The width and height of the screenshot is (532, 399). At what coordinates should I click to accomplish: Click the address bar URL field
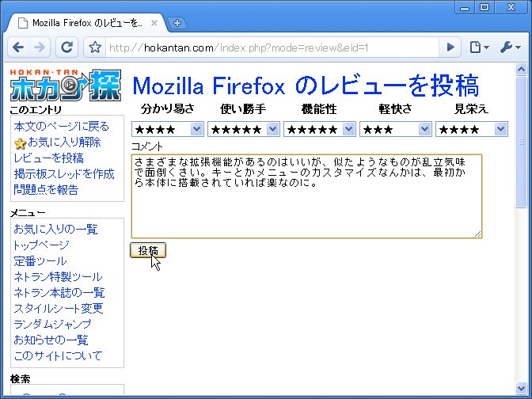pos(272,47)
